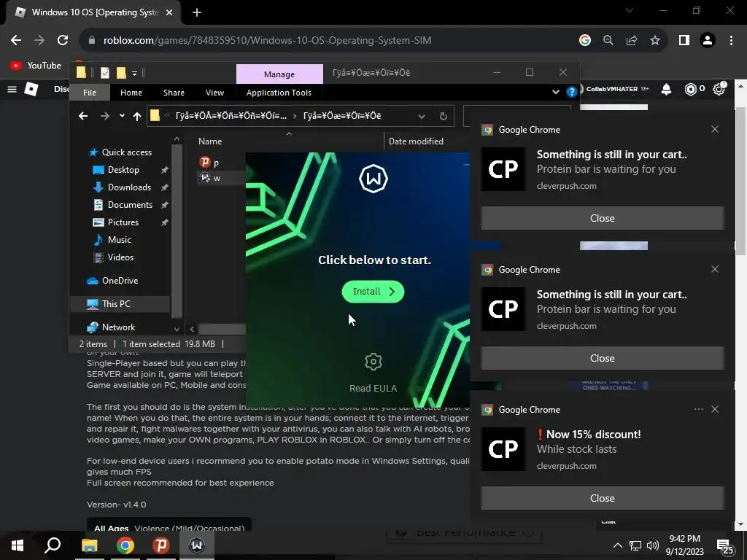Image resolution: width=747 pixels, height=560 pixels.
Task: Open new Chrome tab
Action: (x=197, y=13)
